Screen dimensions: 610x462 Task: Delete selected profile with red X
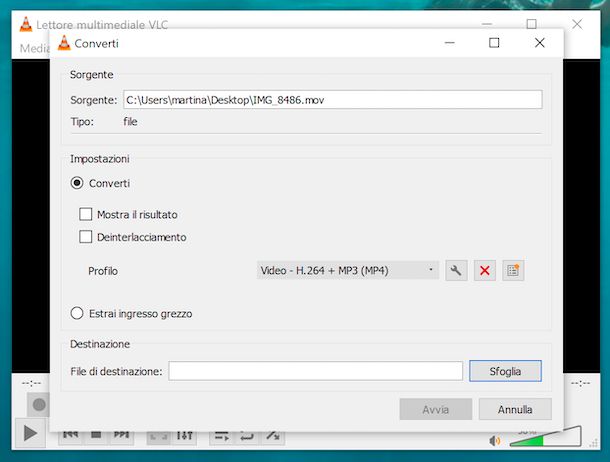pyautogui.click(x=485, y=270)
